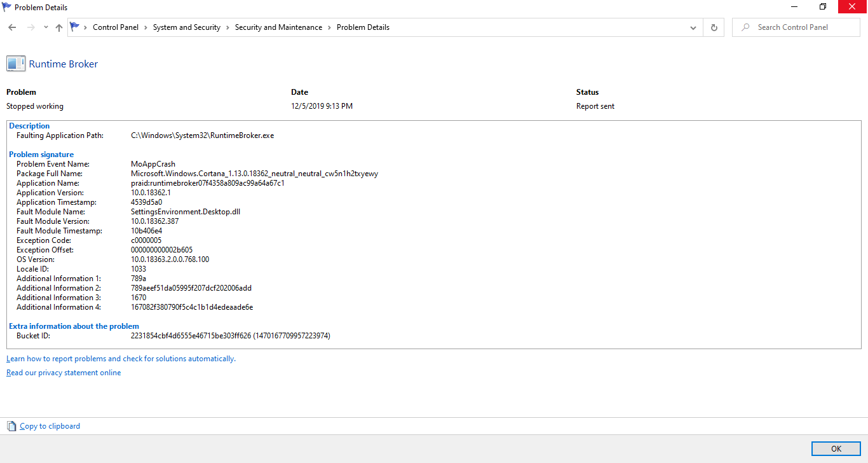
Task: Click OS Version 10.0.18363.2.0.0.768.100 value
Action: (x=170, y=259)
